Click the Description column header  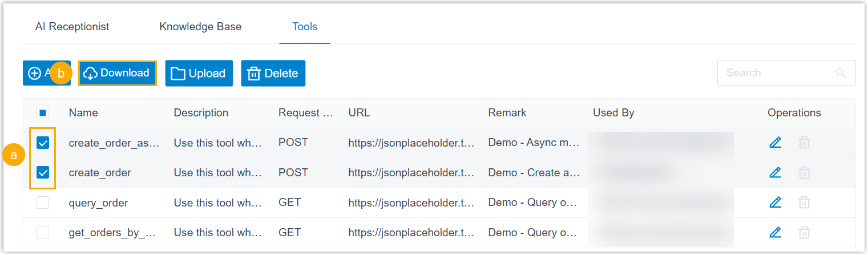[x=201, y=113]
